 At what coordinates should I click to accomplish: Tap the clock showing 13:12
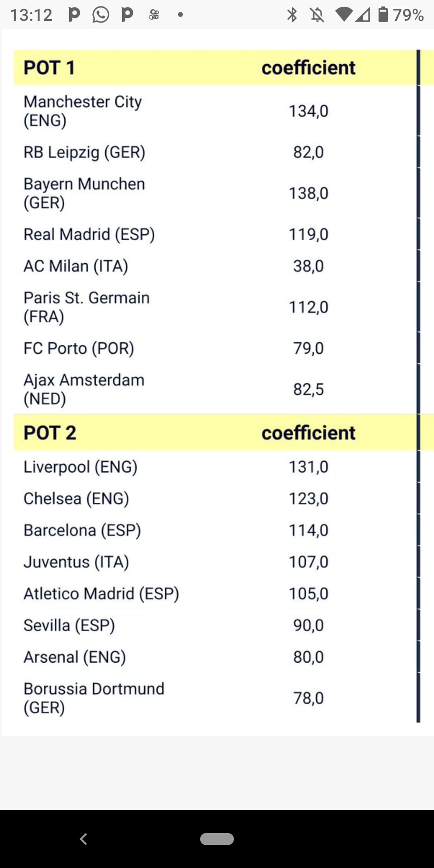coord(31,15)
